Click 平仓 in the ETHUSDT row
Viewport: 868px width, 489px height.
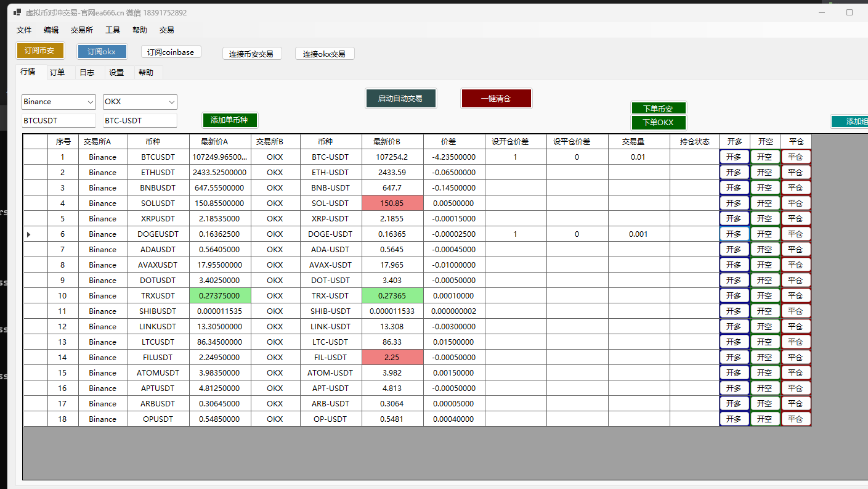(795, 173)
